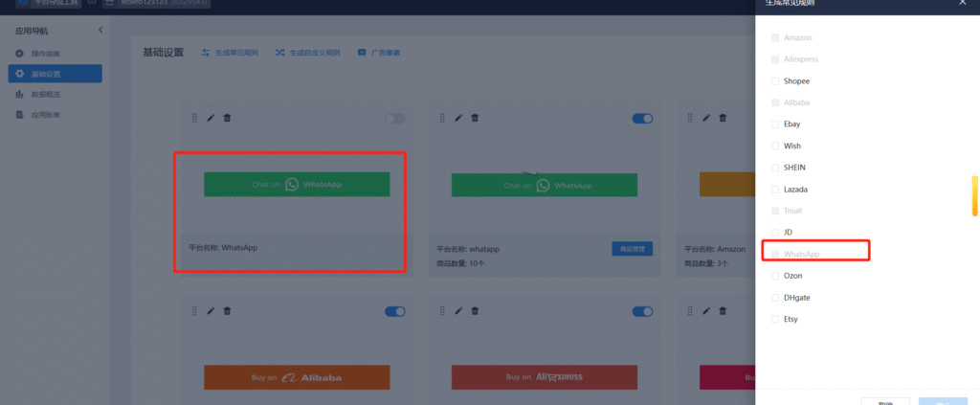This screenshot has height=405, width=980.
Task: Click the greyed-out Aliexpress checkbox in the panel
Action: 775,59
